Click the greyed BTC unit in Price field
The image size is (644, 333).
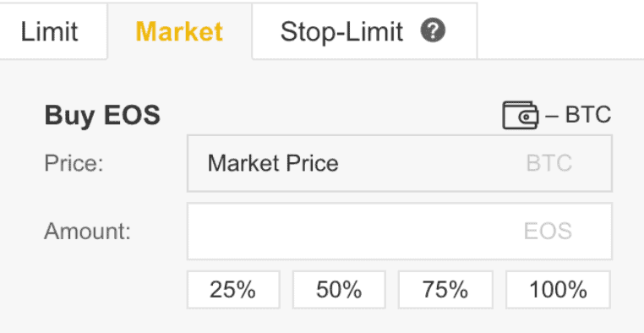tap(549, 163)
